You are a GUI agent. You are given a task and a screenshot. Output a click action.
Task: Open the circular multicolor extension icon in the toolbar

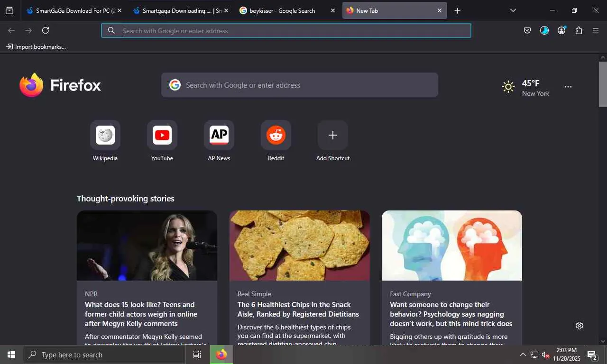544,30
